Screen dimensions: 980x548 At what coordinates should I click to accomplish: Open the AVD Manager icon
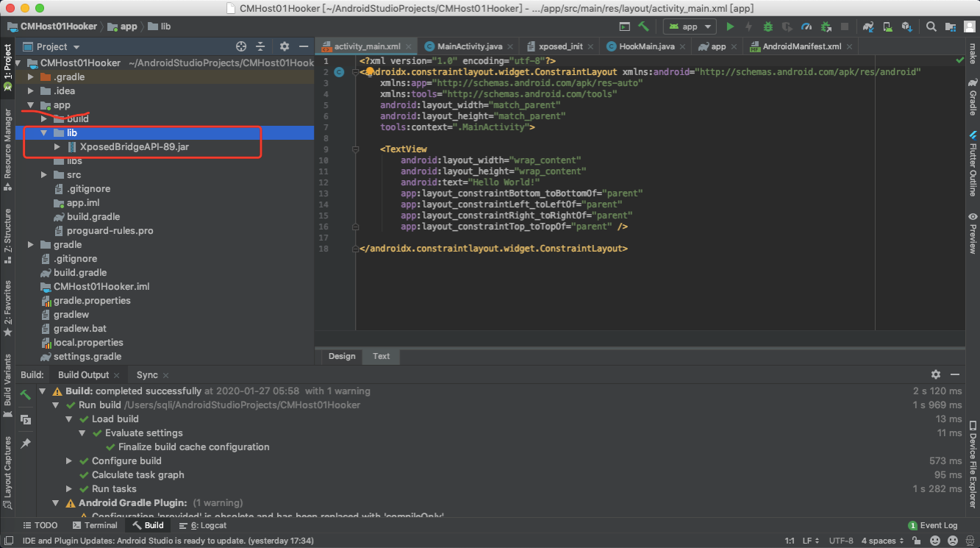click(887, 26)
